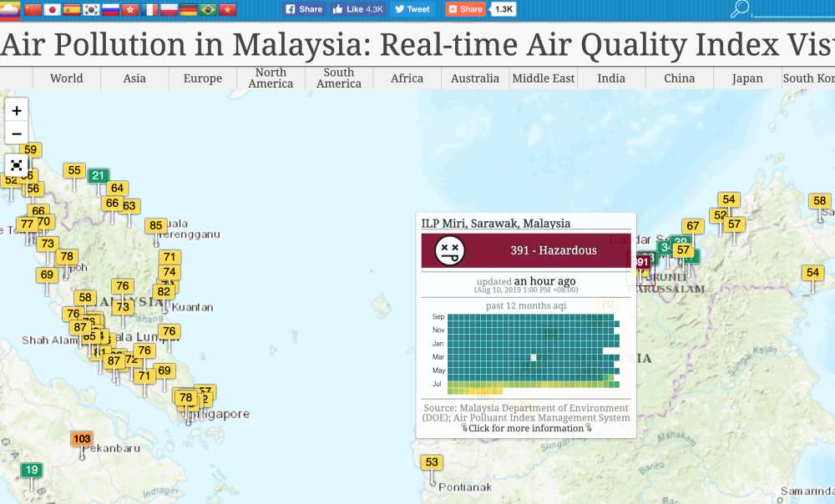Switch language using the South Korea flag
Viewport: 835px width, 504px height.
click(90, 8)
